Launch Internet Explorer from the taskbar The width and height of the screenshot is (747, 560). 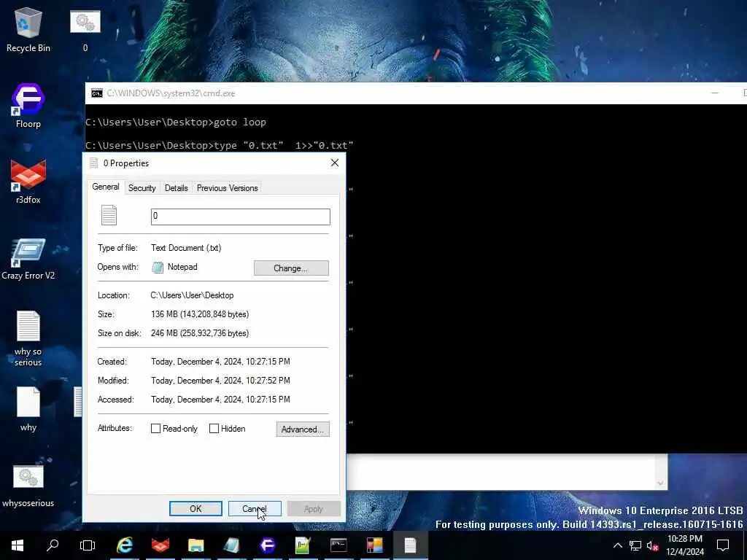coord(124,545)
